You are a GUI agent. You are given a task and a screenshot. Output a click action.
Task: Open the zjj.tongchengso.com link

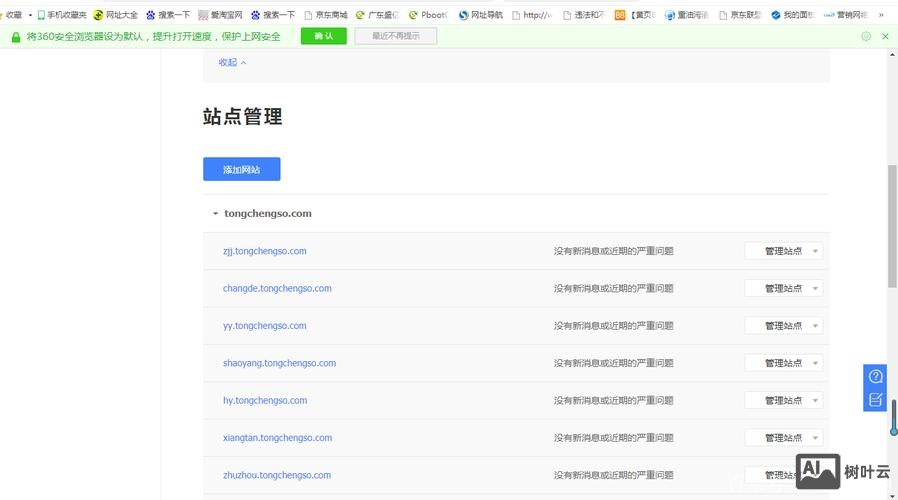tap(265, 251)
